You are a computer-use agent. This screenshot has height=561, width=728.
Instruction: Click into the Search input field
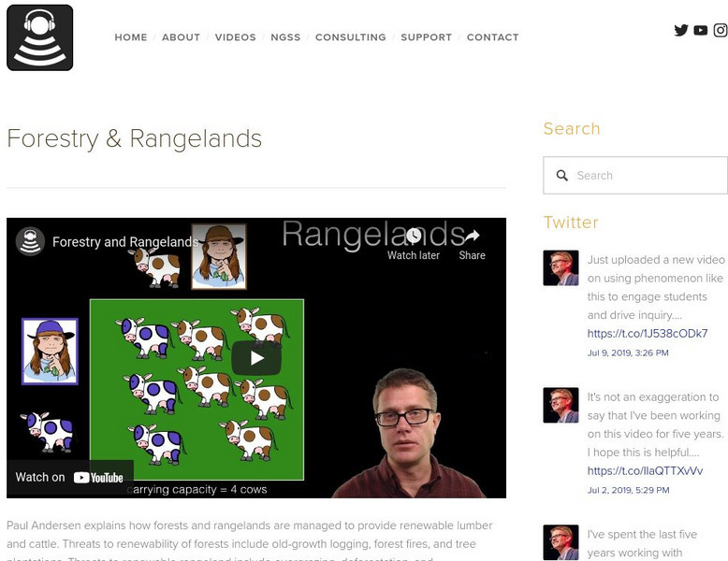pos(635,176)
